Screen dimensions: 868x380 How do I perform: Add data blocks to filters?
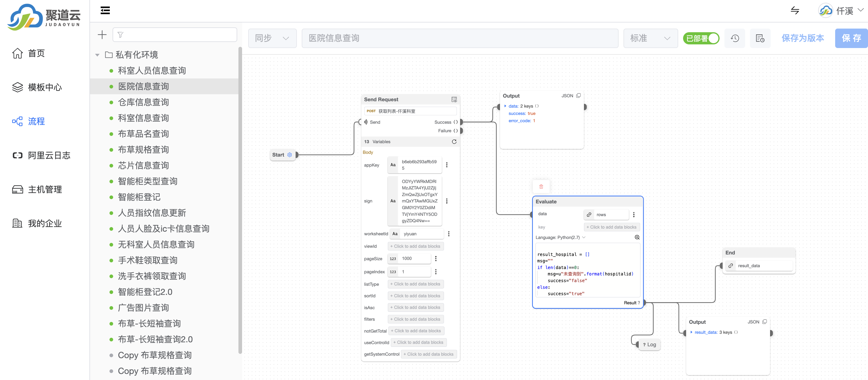point(415,319)
